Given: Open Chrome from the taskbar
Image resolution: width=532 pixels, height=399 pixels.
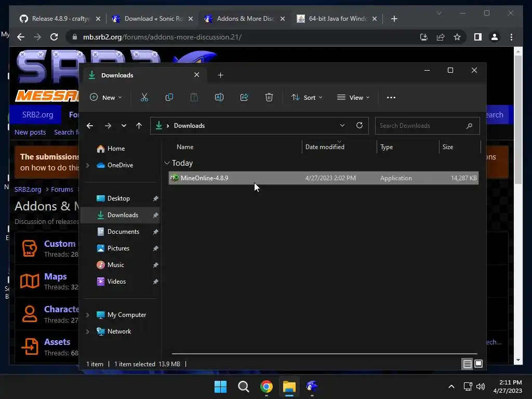Looking at the screenshot, I should coord(267,387).
